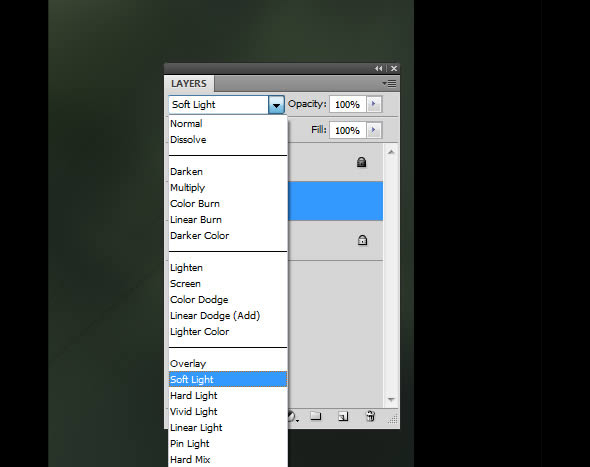This screenshot has width=590, height=467.
Task: Delete layer using the trash icon
Action: (x=370, y=416)
